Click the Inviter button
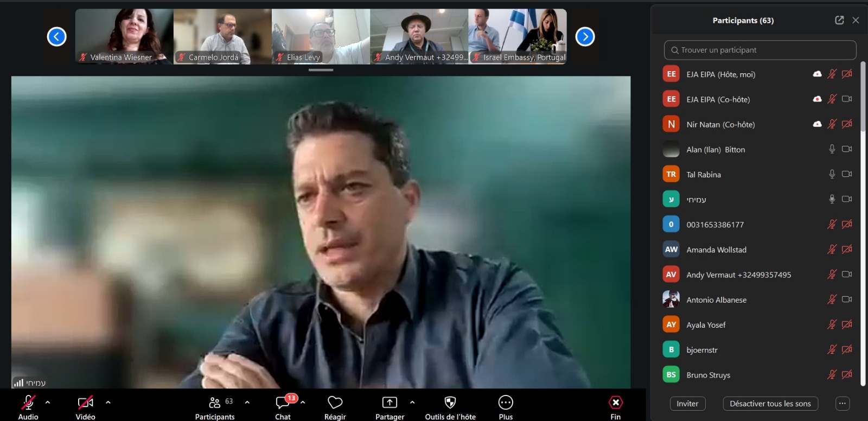 coord(687,404)
